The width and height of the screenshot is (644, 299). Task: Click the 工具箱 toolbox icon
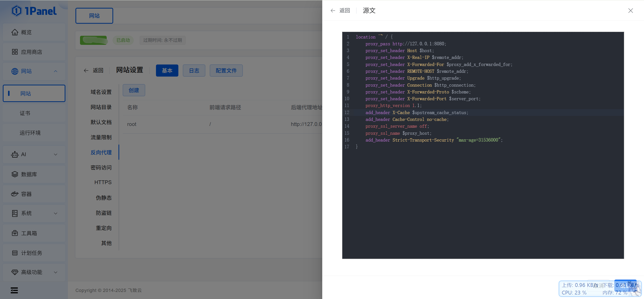tap(15, 233)
